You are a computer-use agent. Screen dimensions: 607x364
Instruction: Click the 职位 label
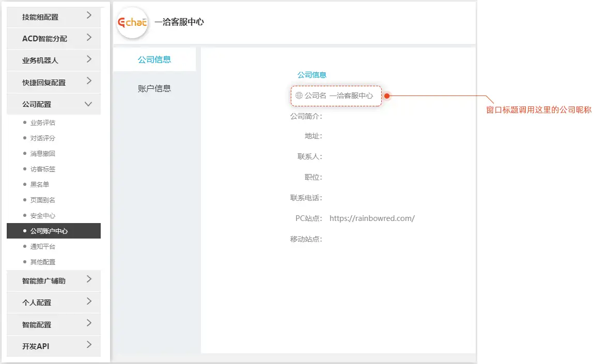313,177
